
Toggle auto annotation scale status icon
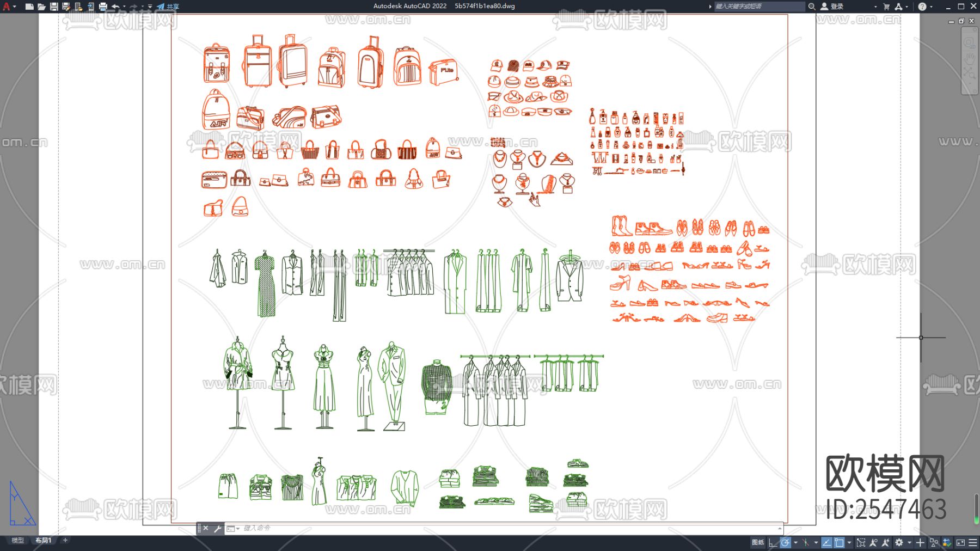pos(886,542)
